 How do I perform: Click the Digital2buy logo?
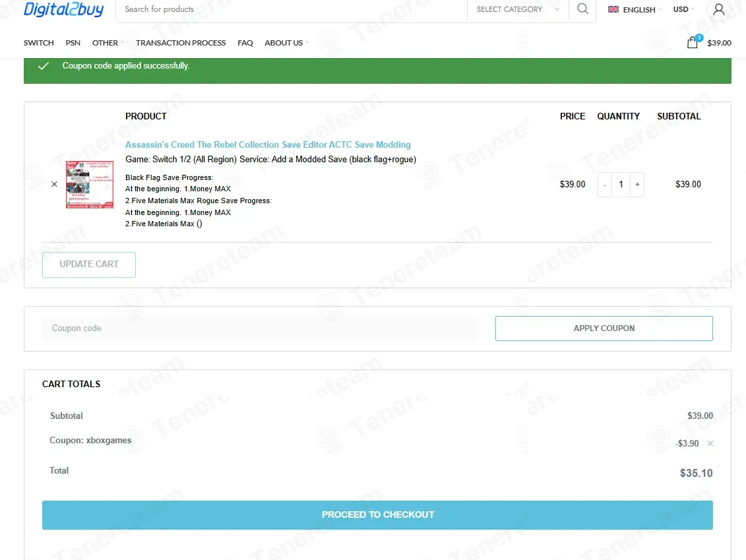point(64,9)
